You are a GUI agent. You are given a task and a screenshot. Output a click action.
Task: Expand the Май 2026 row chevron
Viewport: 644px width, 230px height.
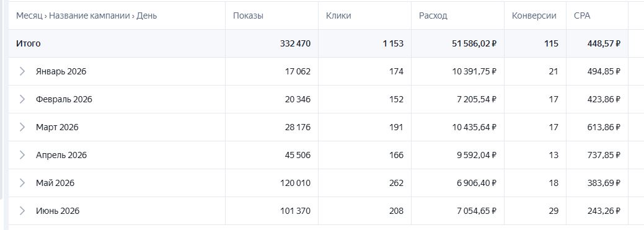22,183
